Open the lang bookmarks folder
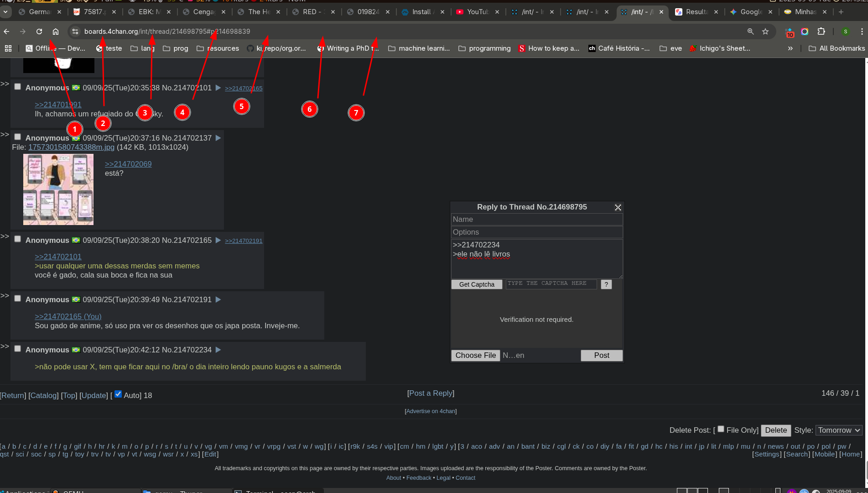 tap(142, 48)
